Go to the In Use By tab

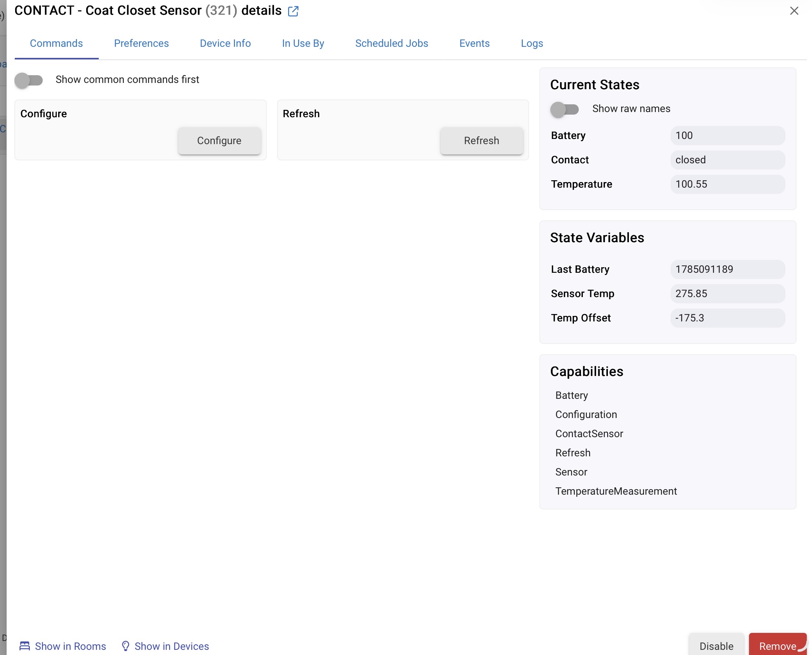303,43
